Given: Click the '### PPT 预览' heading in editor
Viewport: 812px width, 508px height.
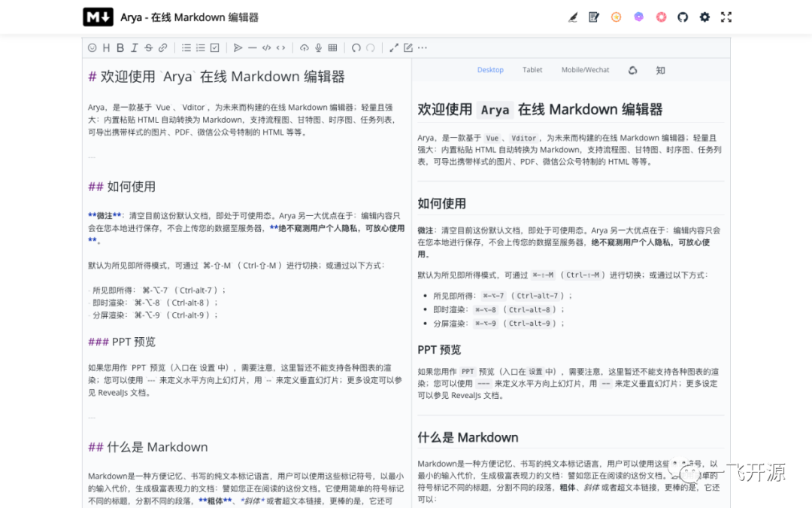Looking at the screenshot, I should click(x=122, y=342).
